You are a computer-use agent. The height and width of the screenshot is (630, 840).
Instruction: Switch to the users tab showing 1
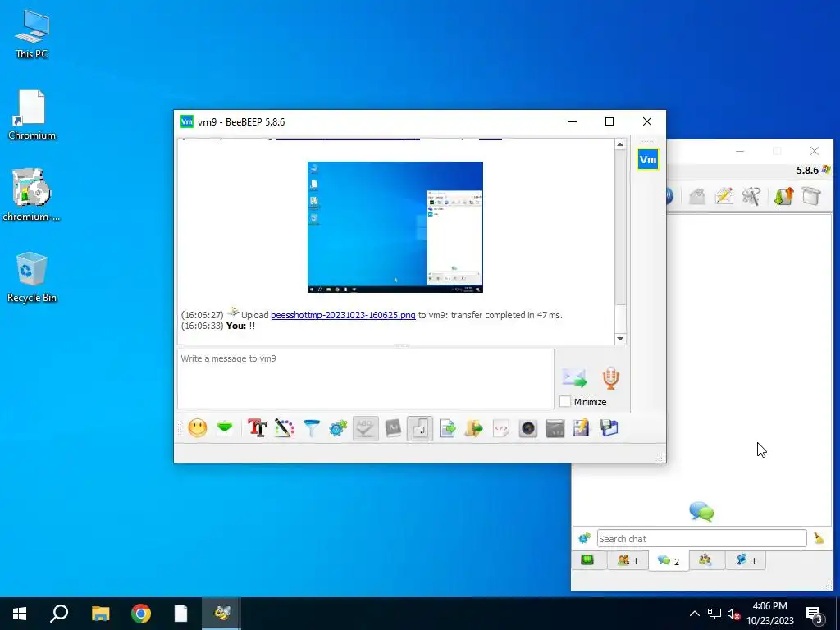(628, 560)
